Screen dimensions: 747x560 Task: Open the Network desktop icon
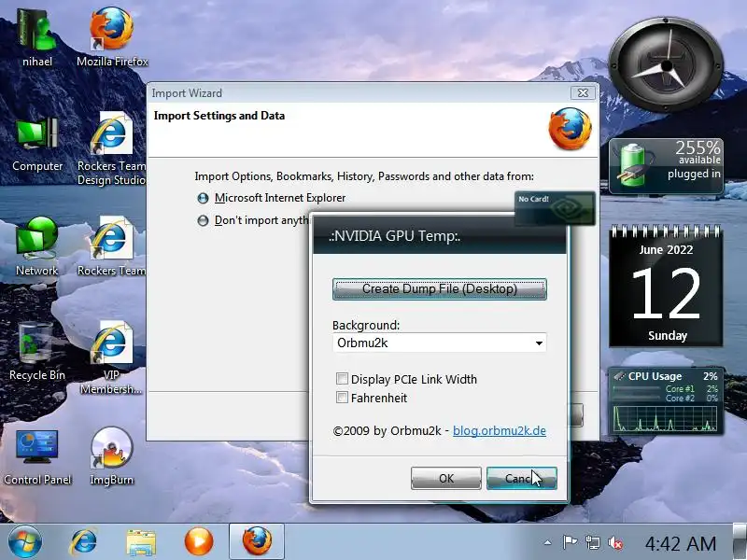pyautogui.click(x=36, y=246)
